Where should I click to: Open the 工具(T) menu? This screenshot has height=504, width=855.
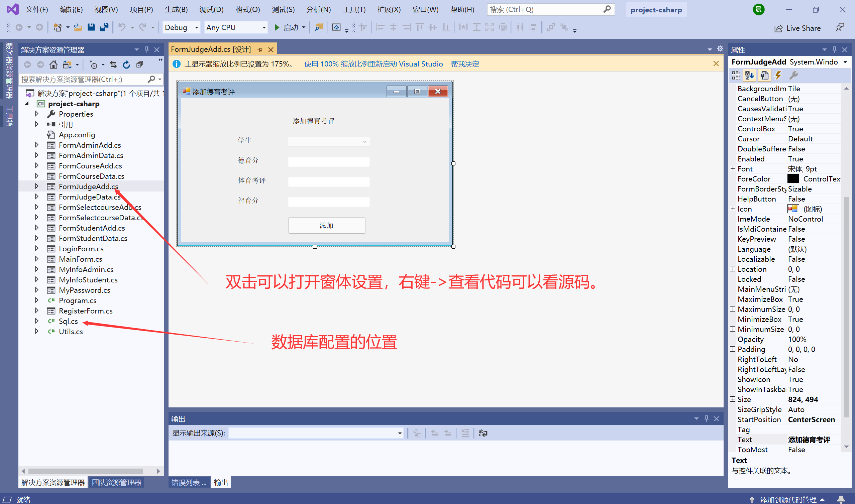point(354,9)
